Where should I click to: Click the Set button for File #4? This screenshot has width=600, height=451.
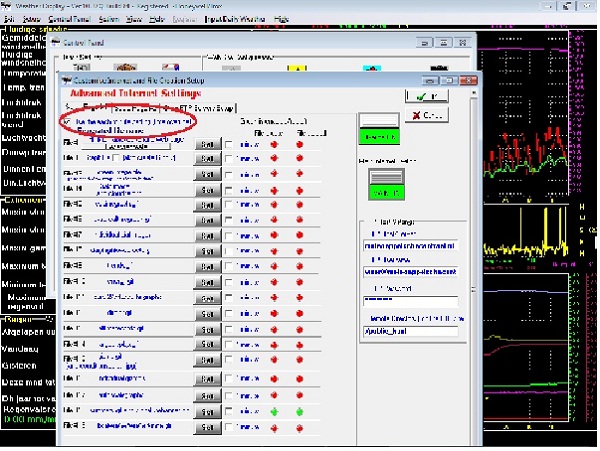(x=207, y=190)
